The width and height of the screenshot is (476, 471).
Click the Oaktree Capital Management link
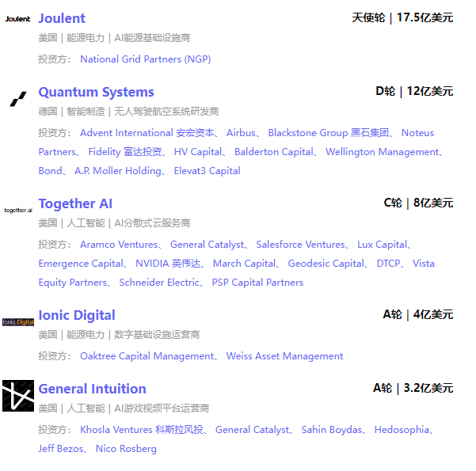tap(147, 356)
